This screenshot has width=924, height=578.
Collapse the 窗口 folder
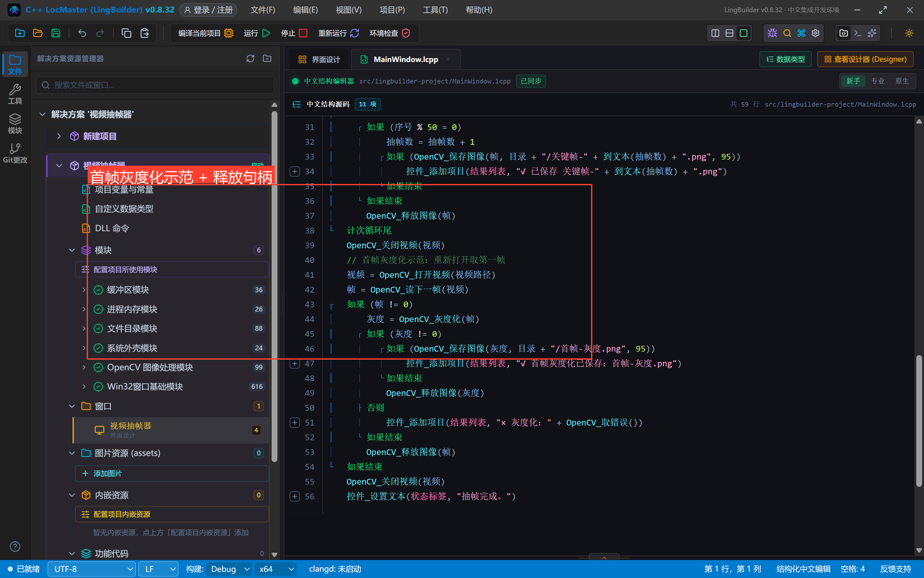tap(72, 406)
